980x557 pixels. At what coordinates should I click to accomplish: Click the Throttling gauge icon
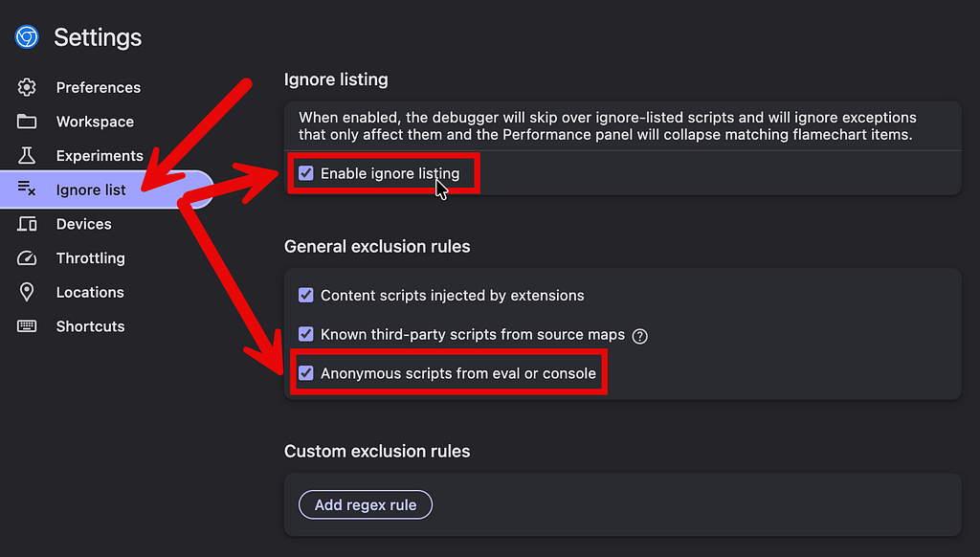[26, 258]
